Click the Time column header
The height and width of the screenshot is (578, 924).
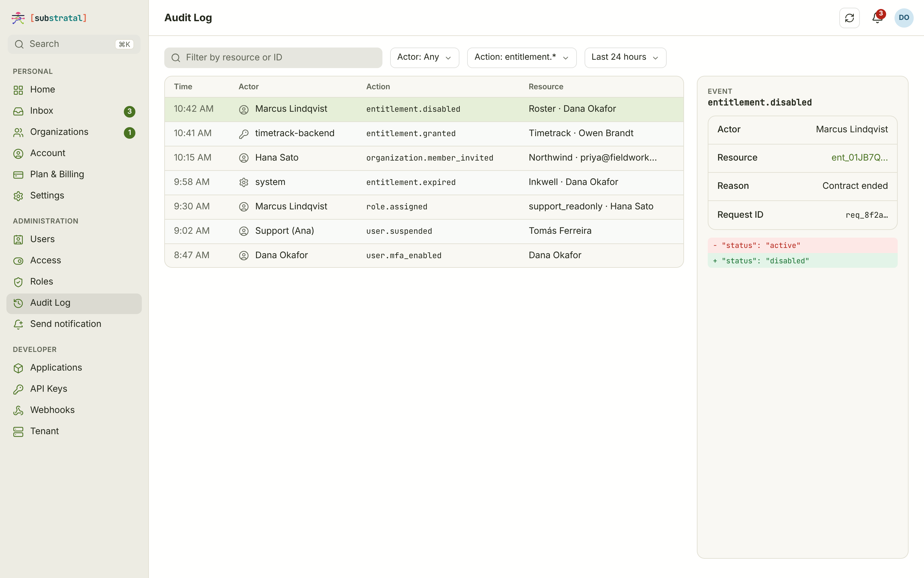point(183,87)
